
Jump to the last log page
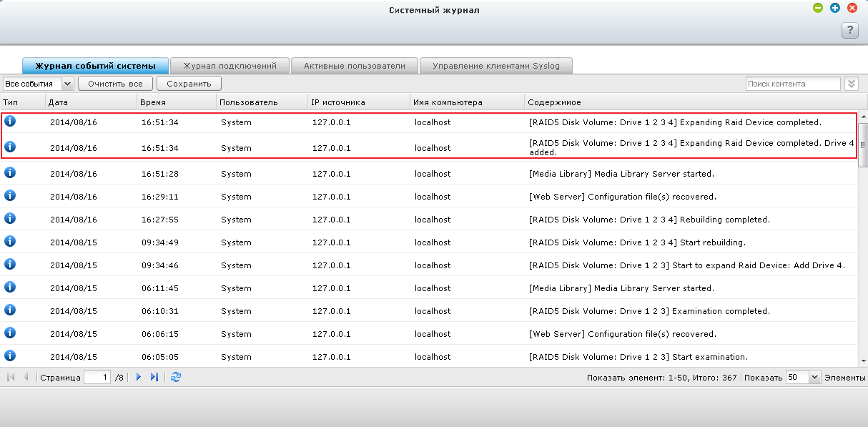coord(154,377)
